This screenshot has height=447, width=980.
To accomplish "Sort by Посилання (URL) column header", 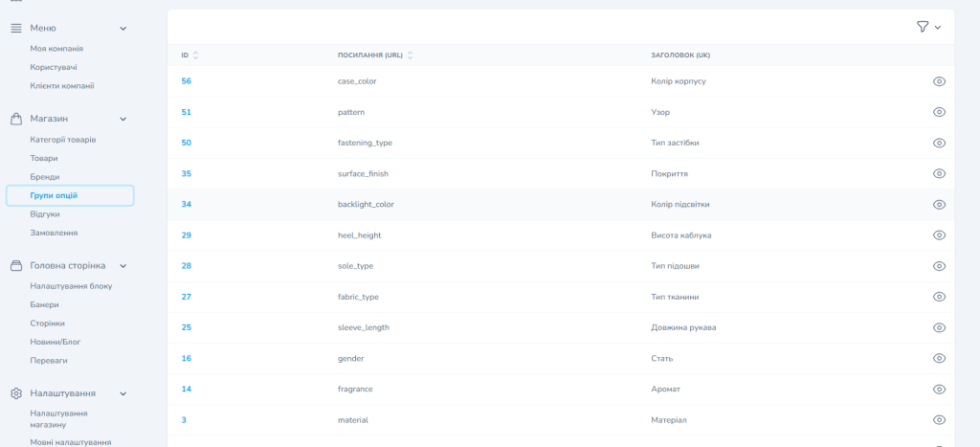I will tap(369, 56).
